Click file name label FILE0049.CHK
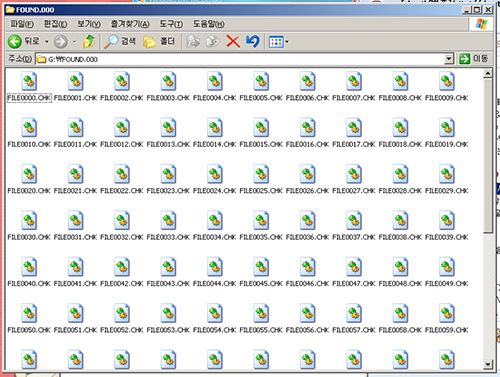The height and width of the screenshot is (377, 500). click(x=447, y=283)
